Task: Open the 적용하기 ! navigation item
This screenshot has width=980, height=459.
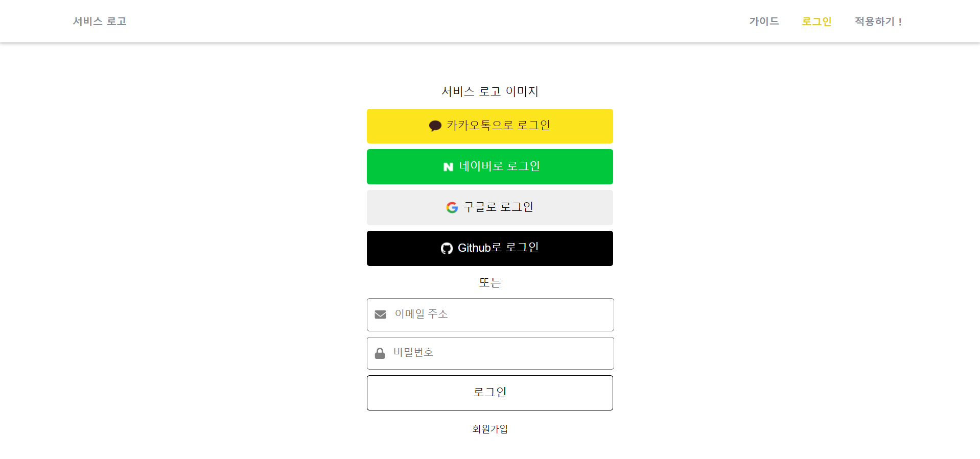Action: click(878, 21)
